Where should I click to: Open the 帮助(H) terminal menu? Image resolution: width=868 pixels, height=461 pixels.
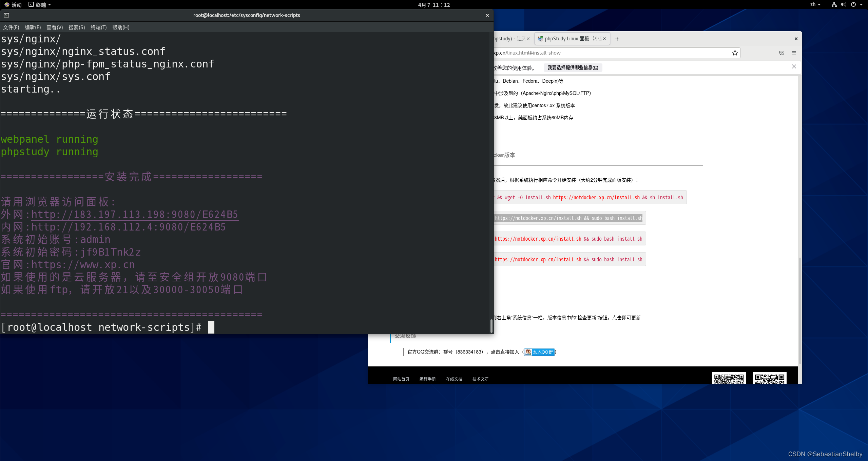(x=121, y=27)
